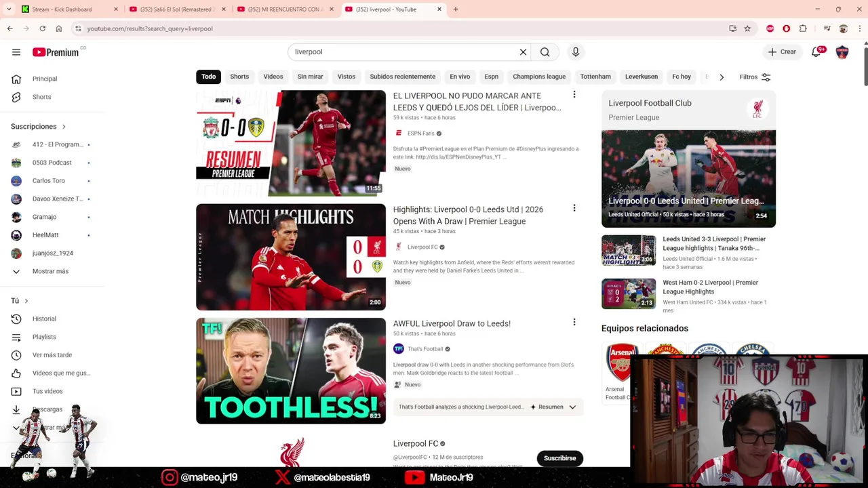The width and height of the screenshot is (868, 488).
Task: Open juanjosz_1924 subscription
Action: pos(52,253)
